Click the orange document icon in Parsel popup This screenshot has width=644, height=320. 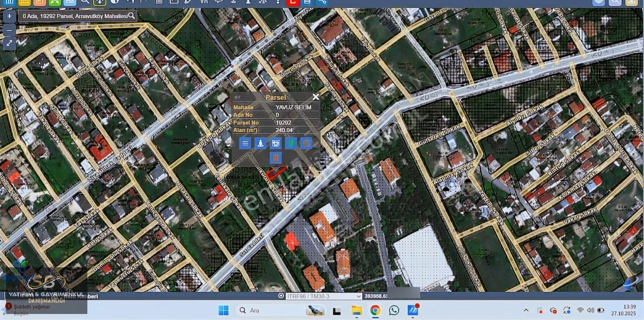276,158
